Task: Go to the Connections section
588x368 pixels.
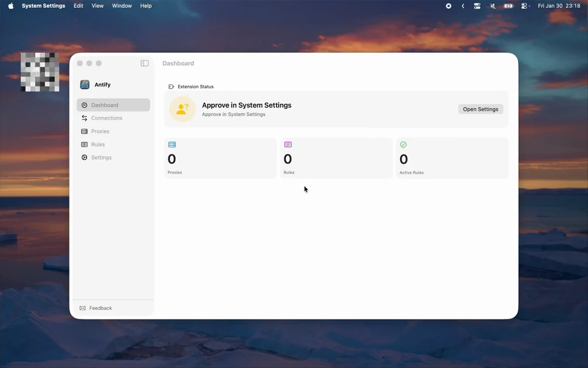Action: pyautogui.click(x=113, y=118)
